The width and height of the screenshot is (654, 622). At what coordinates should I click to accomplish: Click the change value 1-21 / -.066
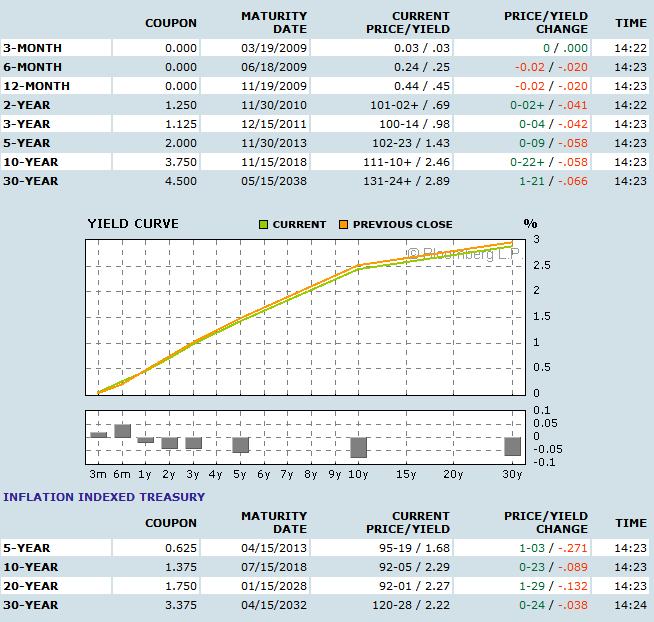pos(553,181)
